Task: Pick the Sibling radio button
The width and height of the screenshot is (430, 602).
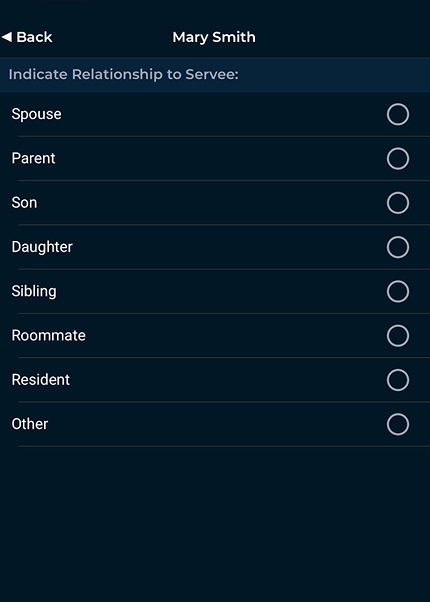Action: pyautogui.click(x=398, y=291)
